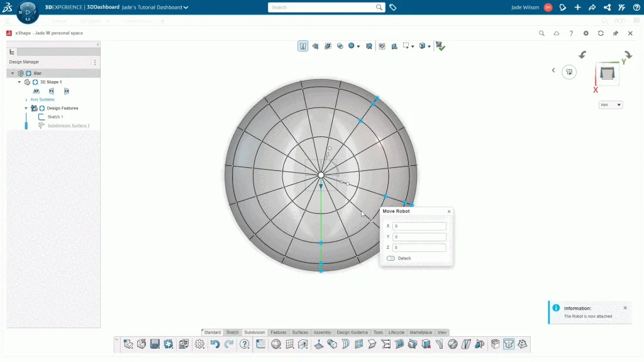The image size is (644, 362).
Task: Click the Save floppy disk icon
Action: point(155,344)
